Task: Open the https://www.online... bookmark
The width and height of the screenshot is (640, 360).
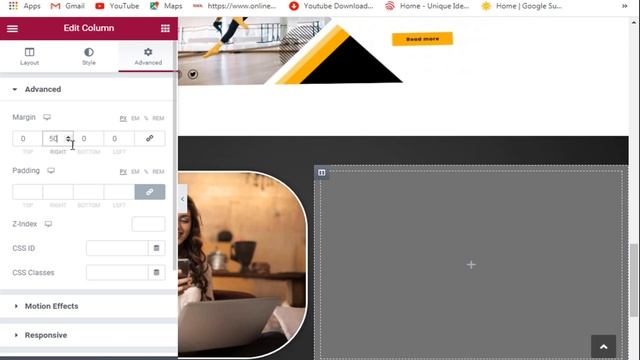Action: (x=234, y=6)
